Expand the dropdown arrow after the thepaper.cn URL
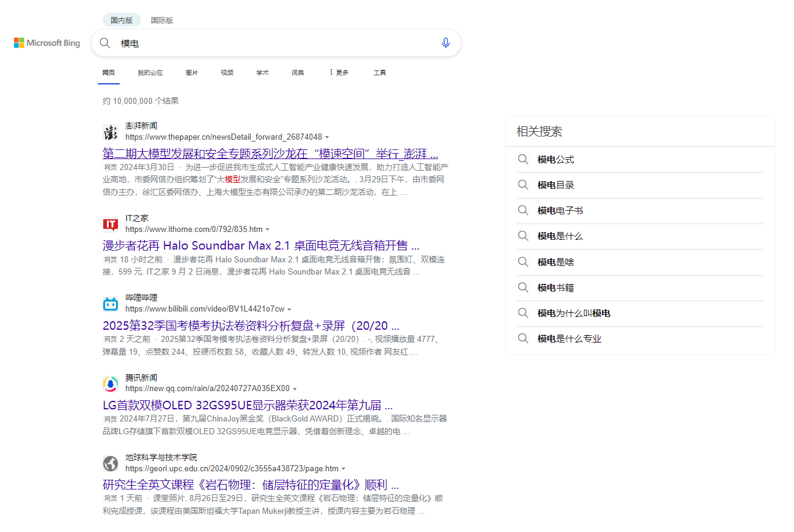This screenshot has height=532, width=794. click(328, 137)
